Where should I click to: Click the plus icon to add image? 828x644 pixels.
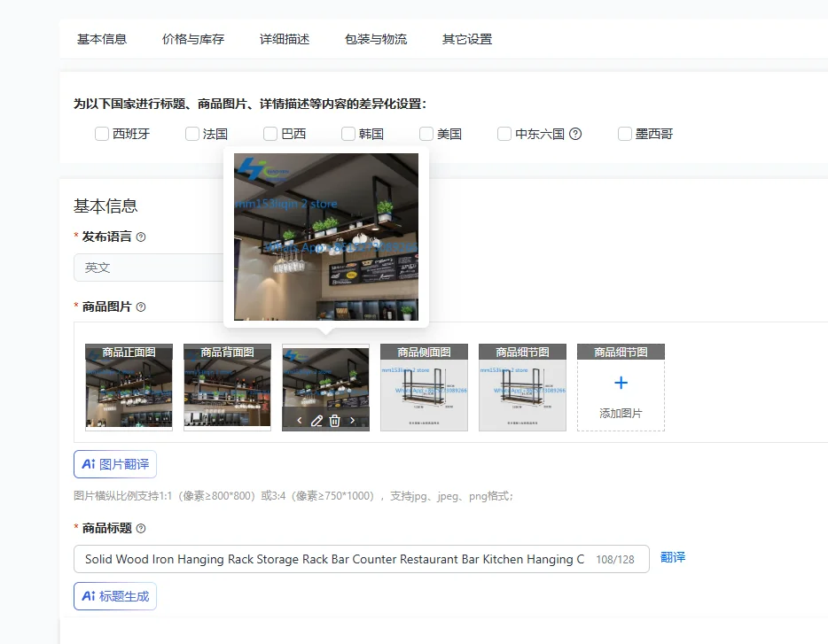621,383
